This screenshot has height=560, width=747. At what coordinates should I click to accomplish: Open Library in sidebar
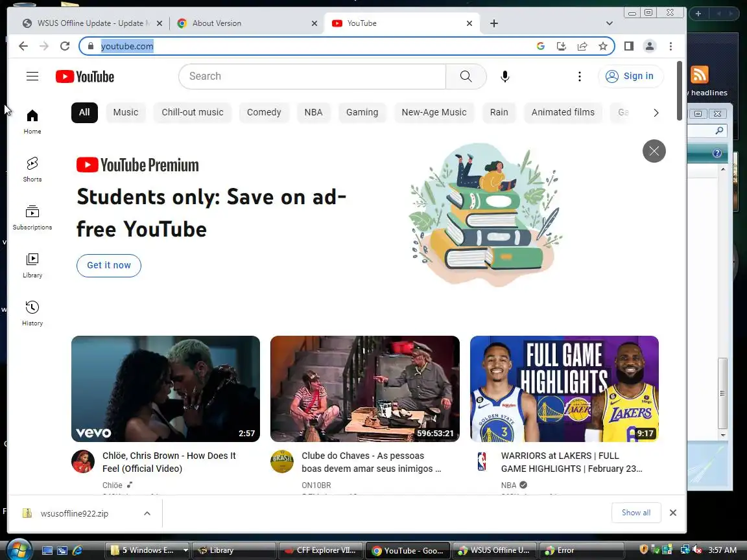pos(32,265)
